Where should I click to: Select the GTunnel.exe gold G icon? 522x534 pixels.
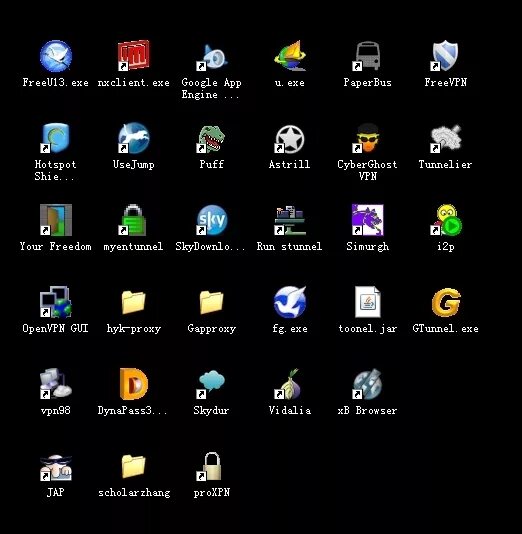[x=446, y=302]
